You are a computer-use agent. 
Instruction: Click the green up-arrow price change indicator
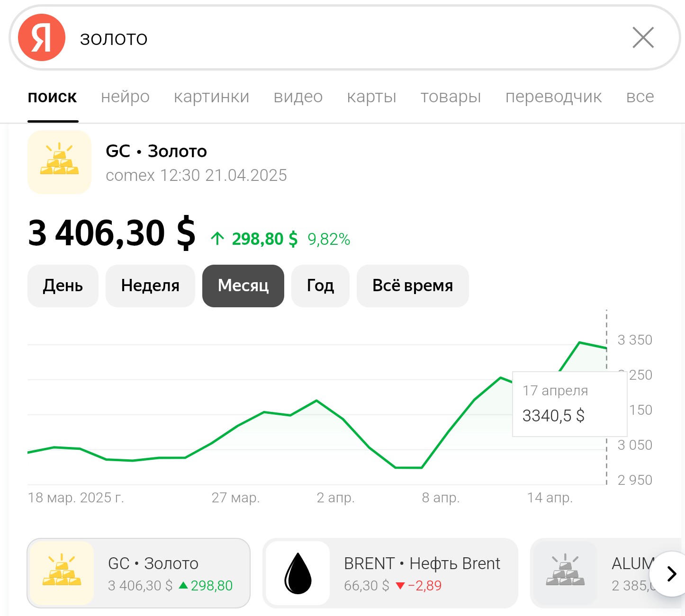pyautogui.click(x=217, y=239)
